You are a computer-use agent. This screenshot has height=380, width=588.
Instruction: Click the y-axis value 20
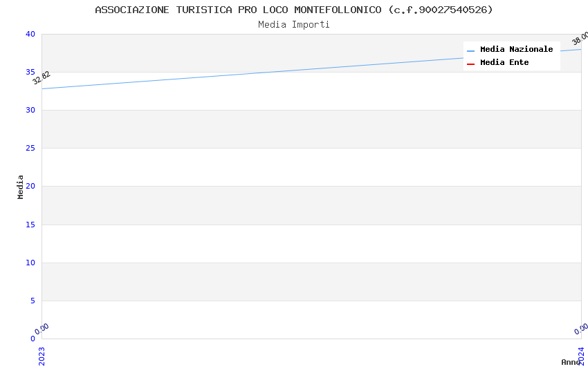[30, 186]
